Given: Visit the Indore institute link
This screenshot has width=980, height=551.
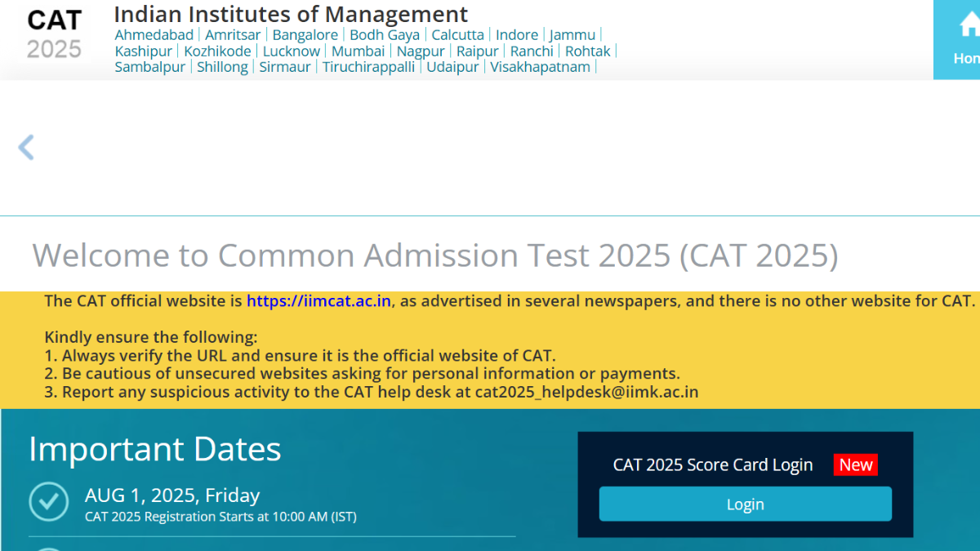Looking at the screenshot, I should point(517,34).
